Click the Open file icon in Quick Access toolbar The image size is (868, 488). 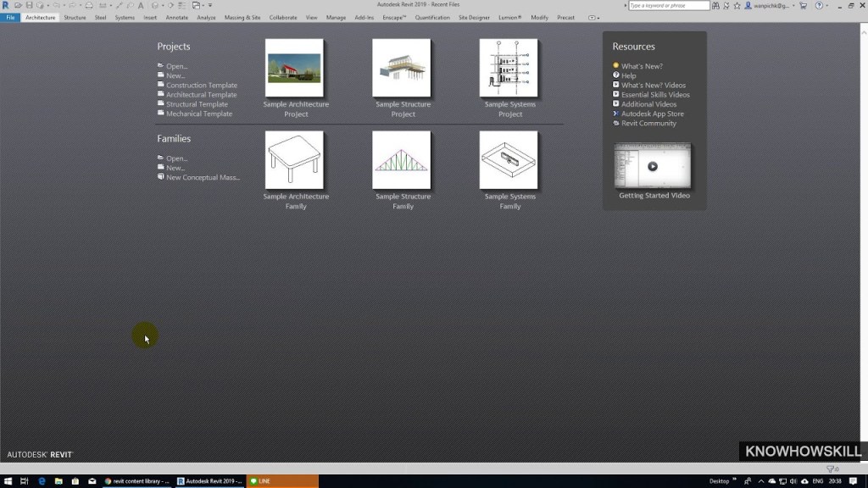18,5
